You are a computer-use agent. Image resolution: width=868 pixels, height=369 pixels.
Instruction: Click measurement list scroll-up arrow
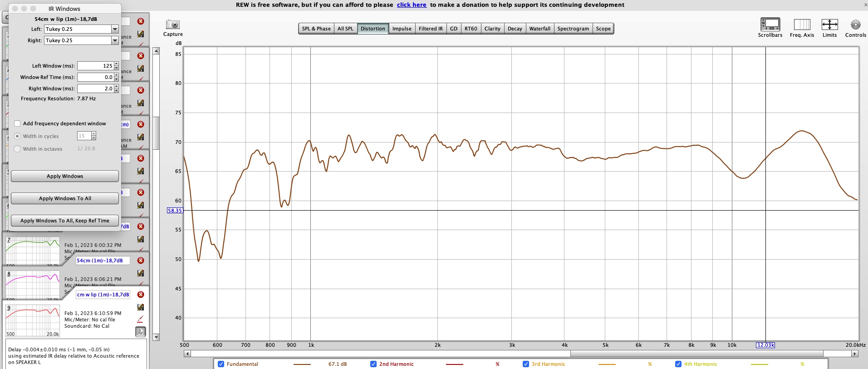[156, 51]
